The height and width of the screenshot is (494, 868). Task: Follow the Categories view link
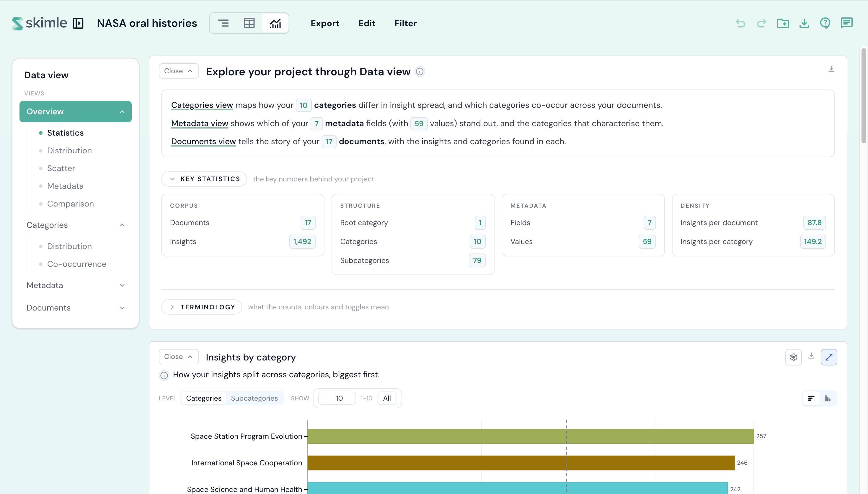point(202,105)
